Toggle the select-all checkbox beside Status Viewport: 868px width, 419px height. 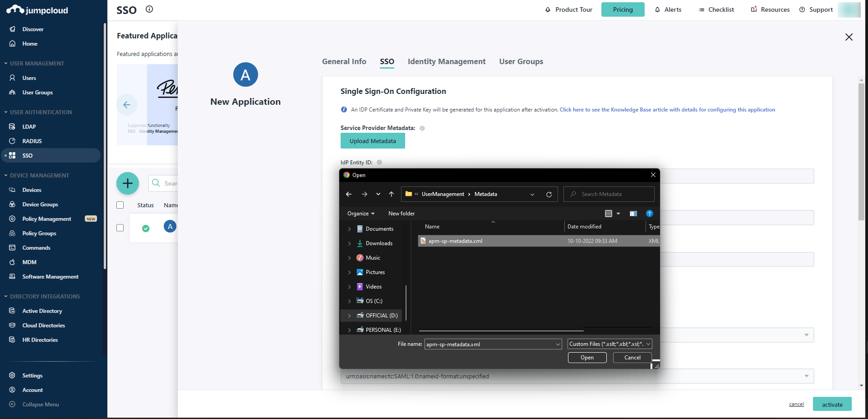[120, 205]
